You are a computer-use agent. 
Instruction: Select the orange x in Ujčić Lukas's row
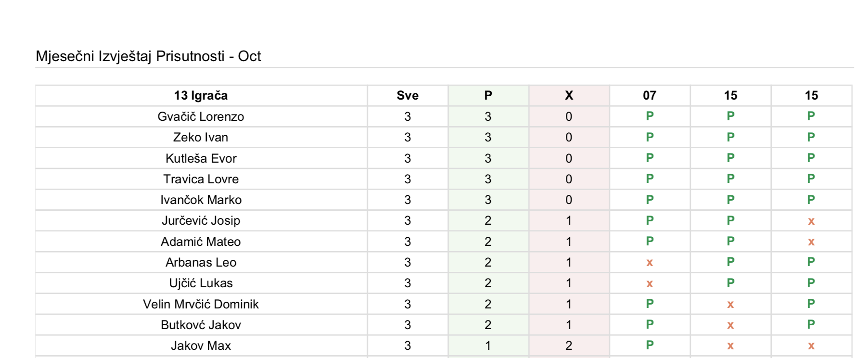coord(650,283)
